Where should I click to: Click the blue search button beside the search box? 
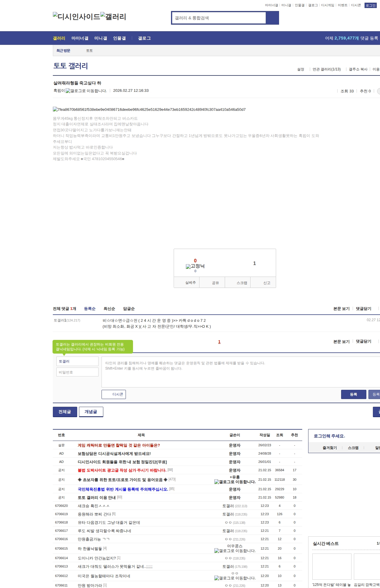pos(272,18)
